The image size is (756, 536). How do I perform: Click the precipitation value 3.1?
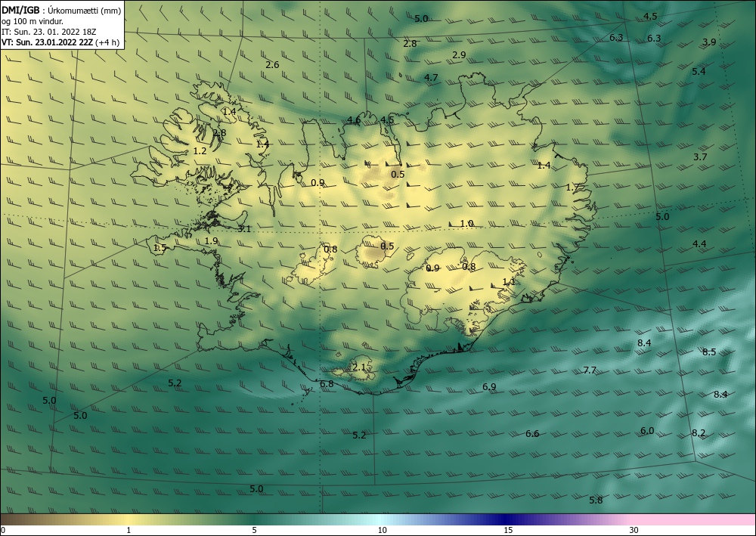coord(244,229)
